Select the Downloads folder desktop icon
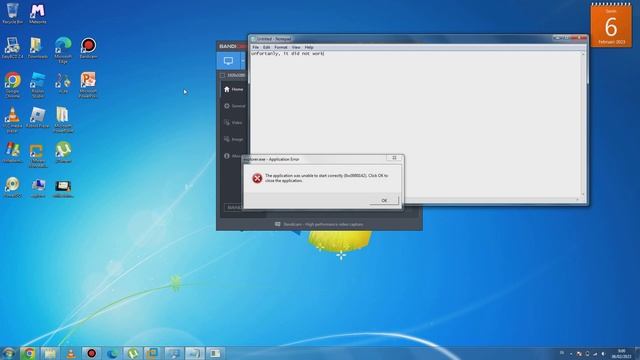Viewport: 640px width, 360px height. 38,48
